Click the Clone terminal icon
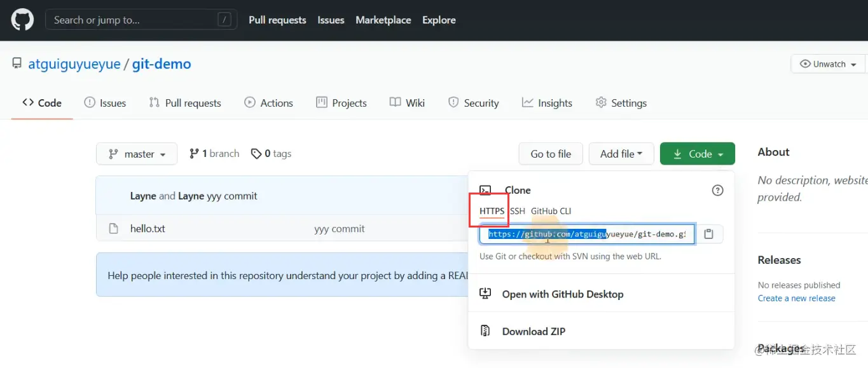Image resolution: width=868 pixels, height=368 pixels. [485, 190]
